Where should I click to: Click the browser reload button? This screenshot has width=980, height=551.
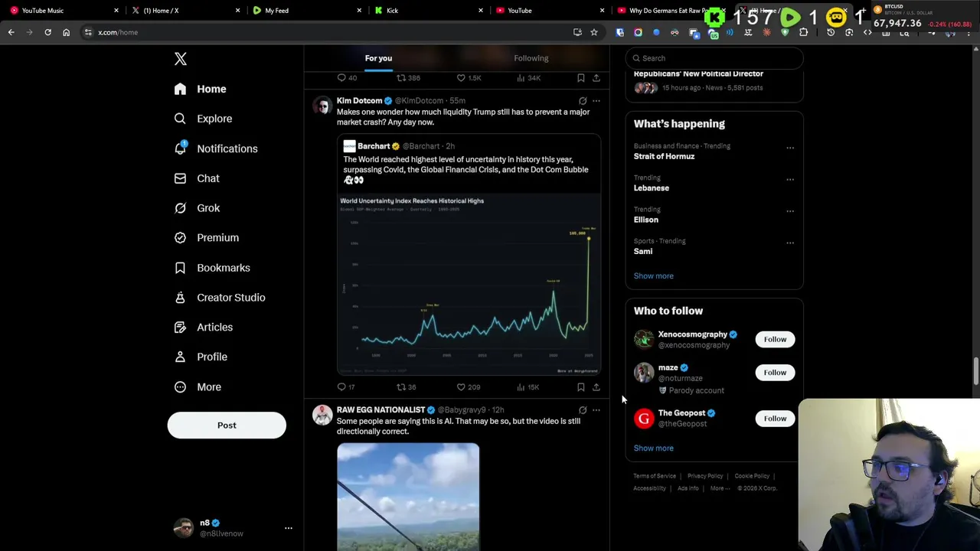(x=47, y=32)
